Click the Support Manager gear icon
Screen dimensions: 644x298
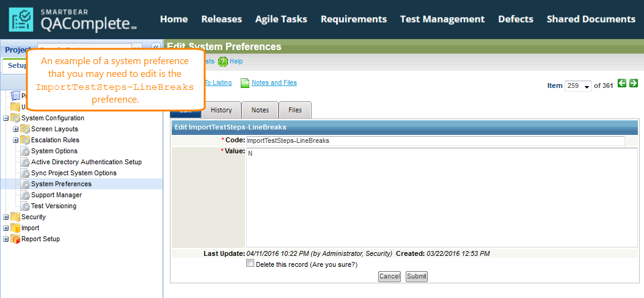(26, 195)
